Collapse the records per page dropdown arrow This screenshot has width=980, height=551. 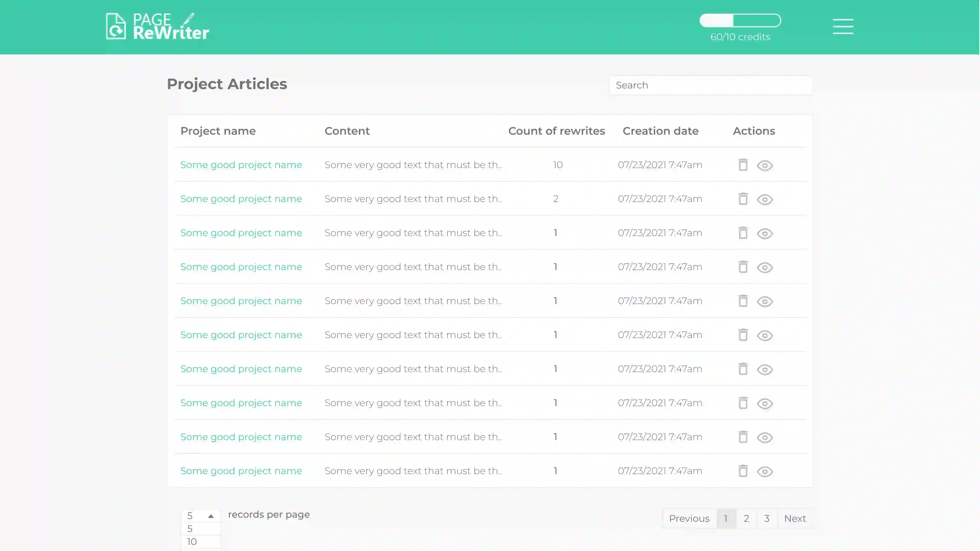tap(211, 516)
